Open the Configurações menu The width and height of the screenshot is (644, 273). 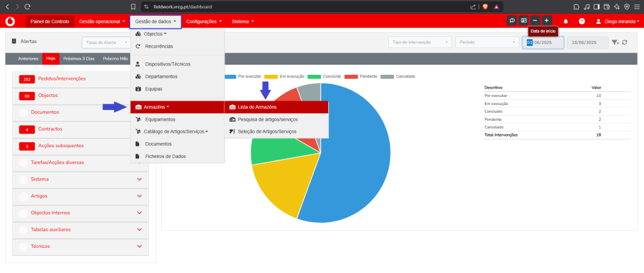tap(204, 21)
